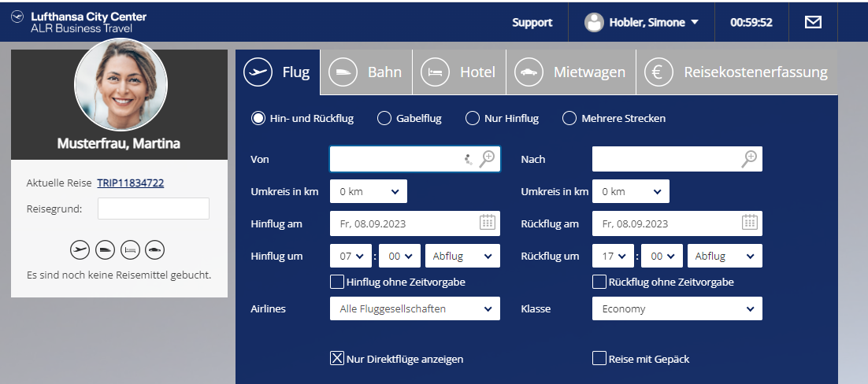Image resolution: width=868 pixels, height=384 pixels.
Task: Open trip link TRIP11834722
Action: tap(131, 183)
